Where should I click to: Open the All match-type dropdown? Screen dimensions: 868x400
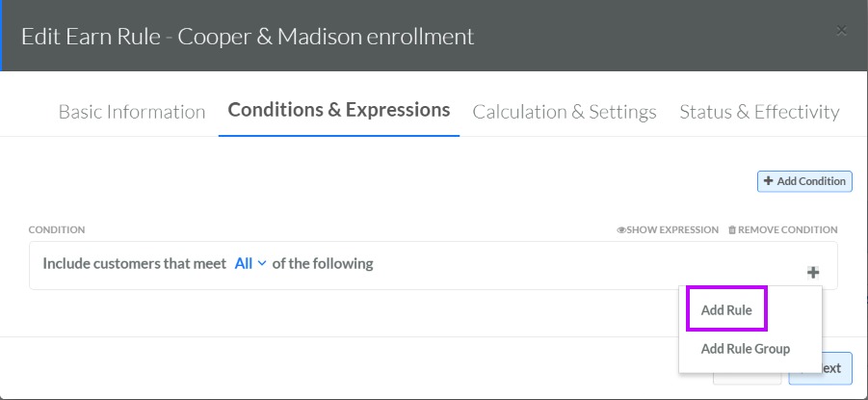tap(250, 264)
